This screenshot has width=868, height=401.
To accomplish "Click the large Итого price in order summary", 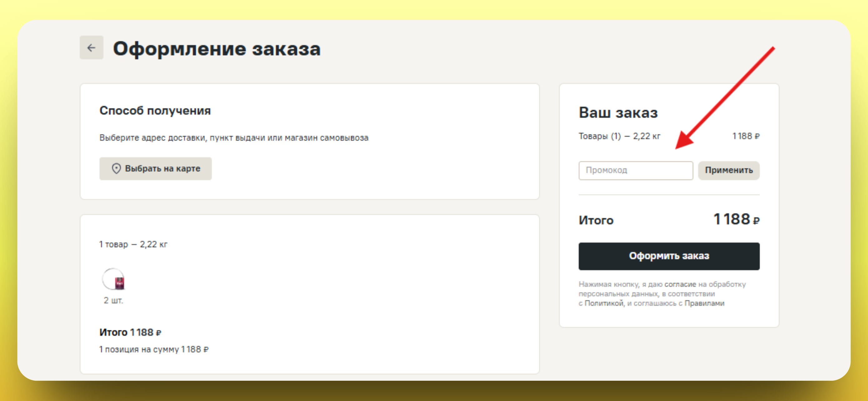I will click(x=736, y=219).
